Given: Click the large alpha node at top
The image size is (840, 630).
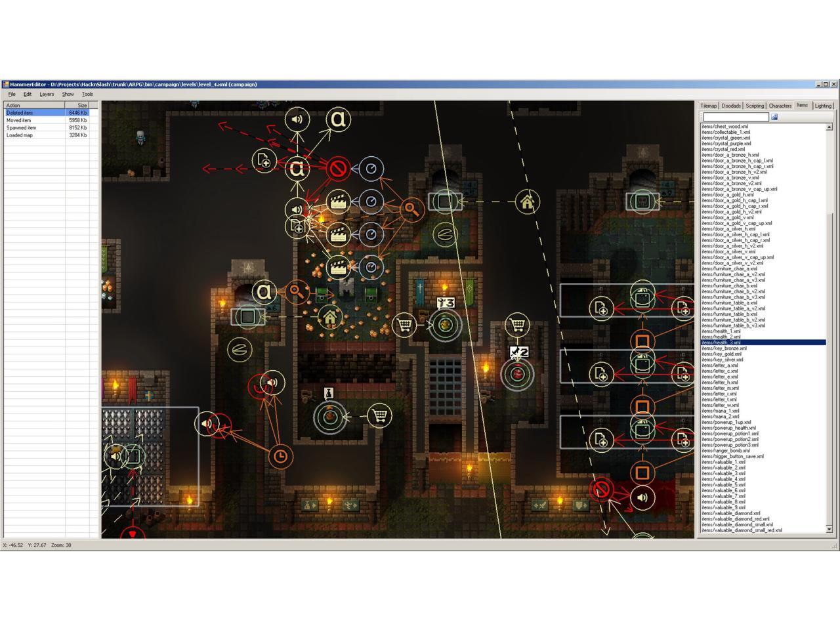Looking at the screenshot, I should pyautogui.click(x=338, y=119).
